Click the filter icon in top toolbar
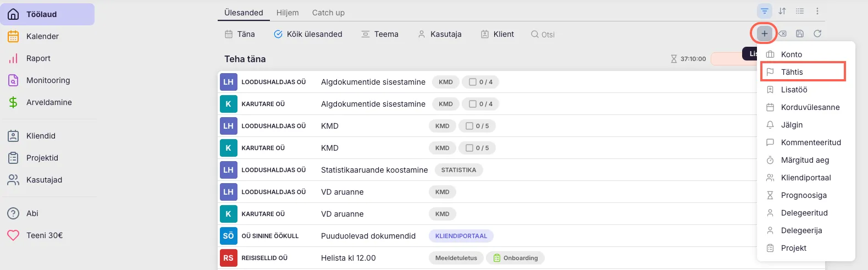868x270 pixels. pos(764,11)
